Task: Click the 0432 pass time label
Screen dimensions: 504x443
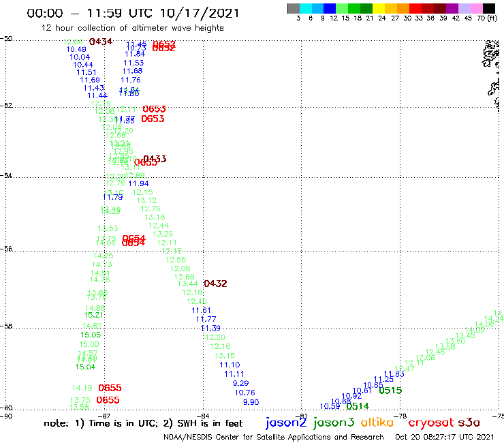Action: tap(215, 284)
